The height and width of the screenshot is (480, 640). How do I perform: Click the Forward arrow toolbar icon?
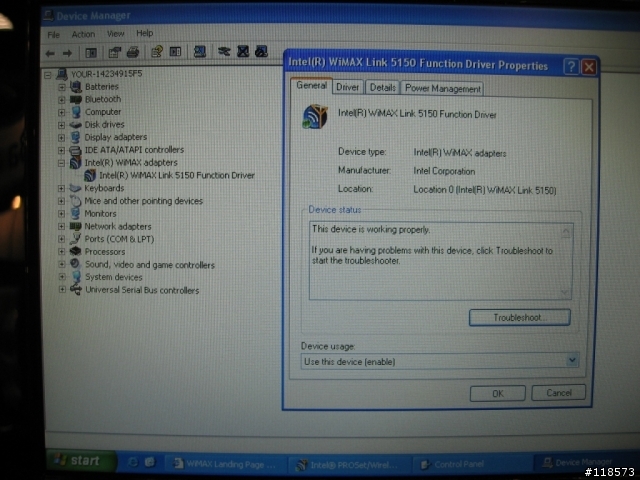click(67, 53)
